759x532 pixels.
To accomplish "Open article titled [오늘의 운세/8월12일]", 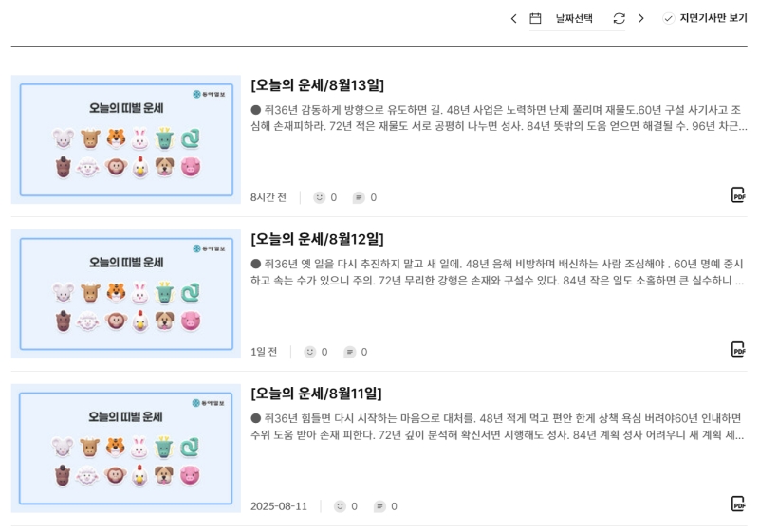I will [x=317, y=239].
